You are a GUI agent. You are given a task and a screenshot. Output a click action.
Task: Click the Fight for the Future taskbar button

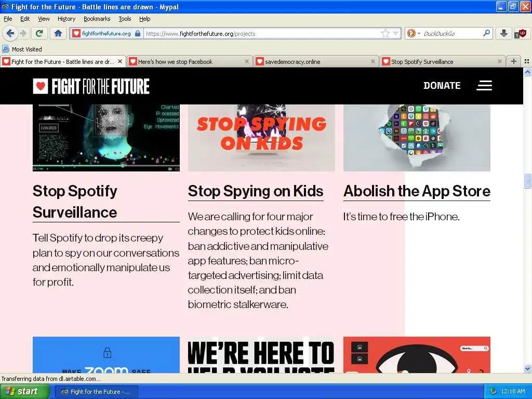pos(97,392)
